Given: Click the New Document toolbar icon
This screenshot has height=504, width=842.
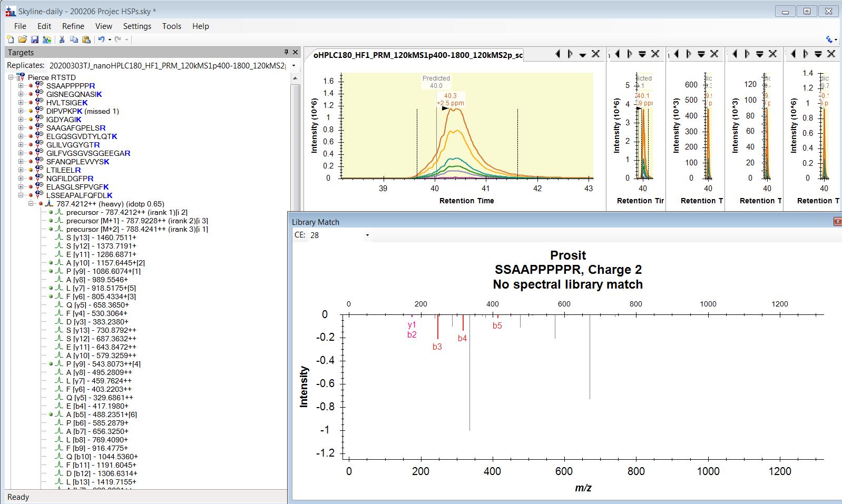Looking at the screenshot, I should click(11, 39).
